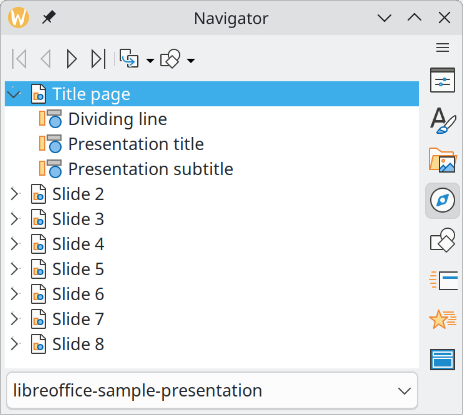Select Slide 5 in the tree
The height and width of the screenshot is (415, 463).
coord(78,269)
